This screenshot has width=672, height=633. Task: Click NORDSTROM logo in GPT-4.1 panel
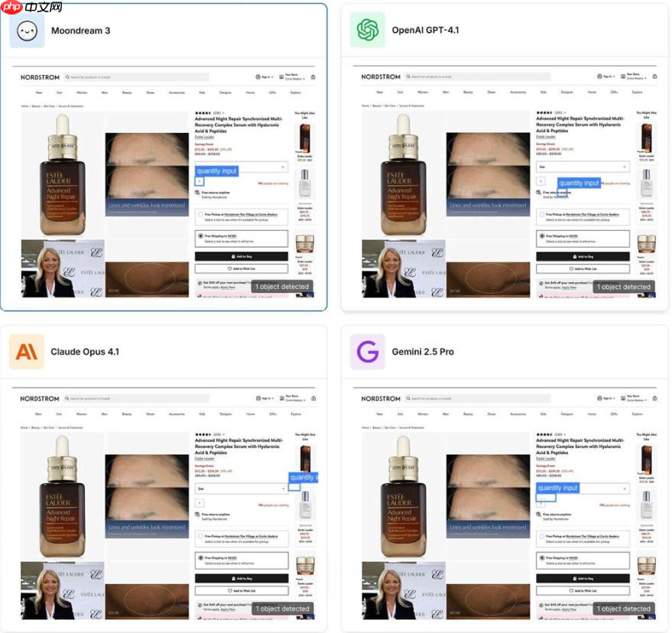pos(381,76)
